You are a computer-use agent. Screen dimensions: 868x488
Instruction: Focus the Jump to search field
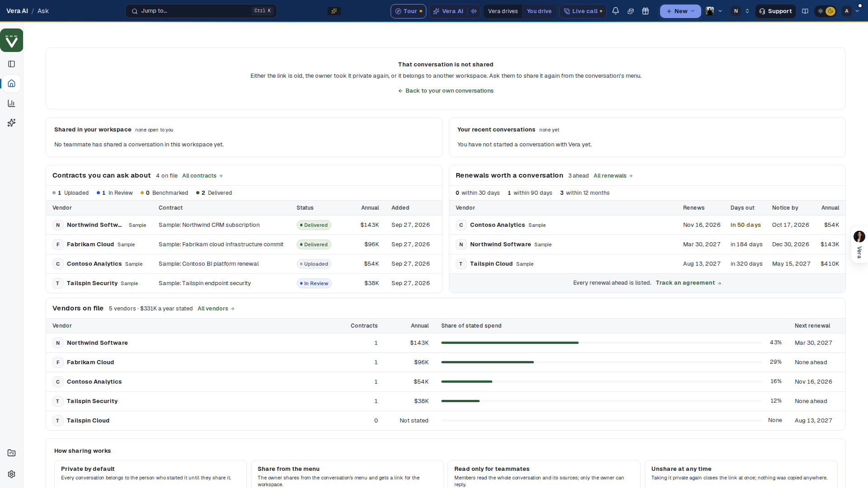[201, 11]
